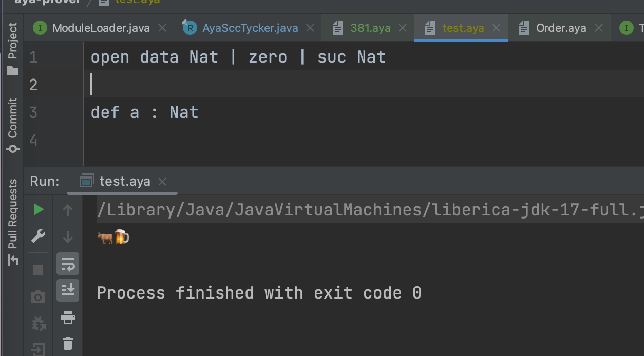Toggle soft-wrap in the Run console
This screenshot has width=644, height=356.
coord(67,264)
